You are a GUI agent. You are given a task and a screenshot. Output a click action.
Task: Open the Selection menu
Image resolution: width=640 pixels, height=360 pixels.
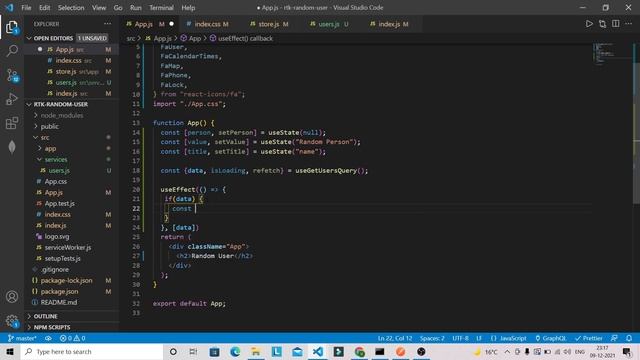(x=71, y=8)
